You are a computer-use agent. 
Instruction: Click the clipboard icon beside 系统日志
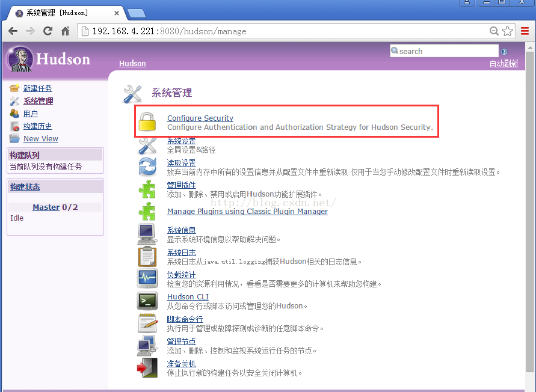tap(147, 256)
